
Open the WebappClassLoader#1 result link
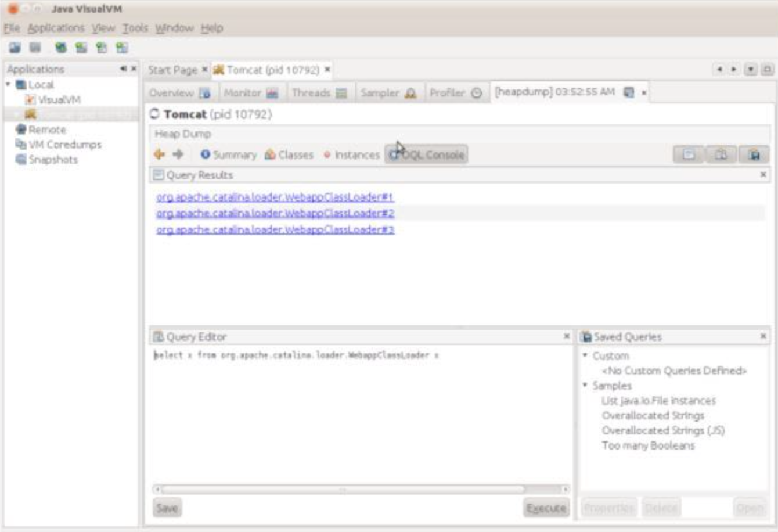(275, 197)
